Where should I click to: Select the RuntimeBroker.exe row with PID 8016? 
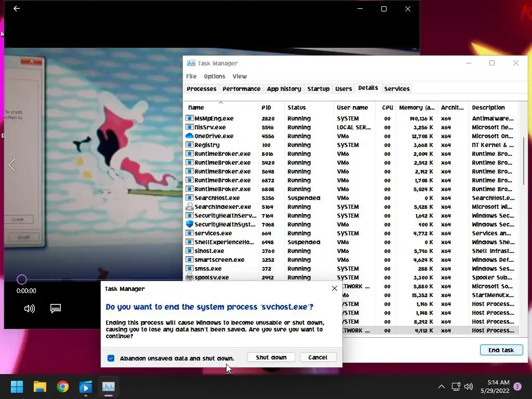point(351,154)
